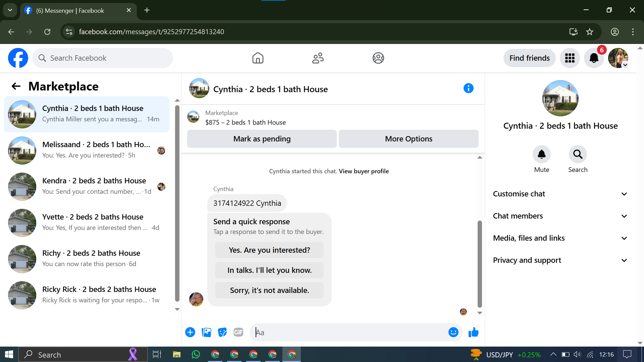Open the Groups icon in top nav

(x=378, y=58)
